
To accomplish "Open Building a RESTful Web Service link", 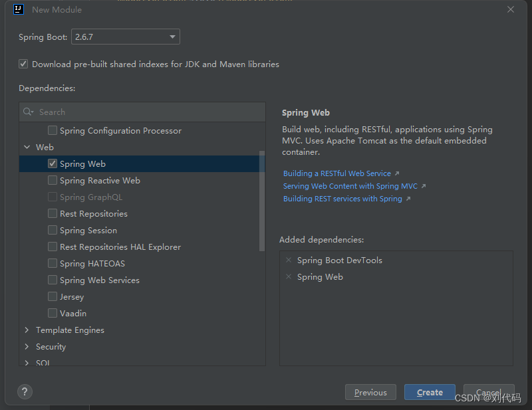I will [x=337, y=173].
